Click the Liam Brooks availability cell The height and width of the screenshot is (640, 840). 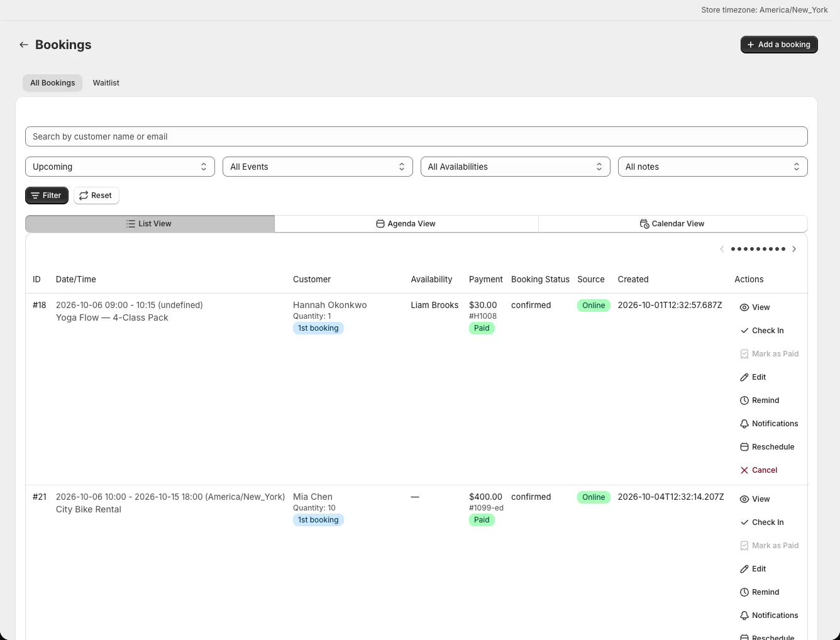[434, 305]
